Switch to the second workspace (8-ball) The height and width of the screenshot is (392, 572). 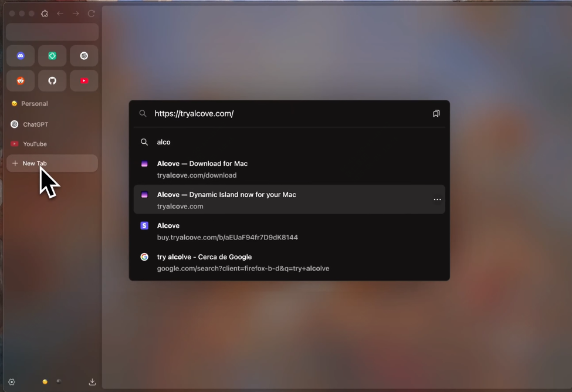(59, 381)
